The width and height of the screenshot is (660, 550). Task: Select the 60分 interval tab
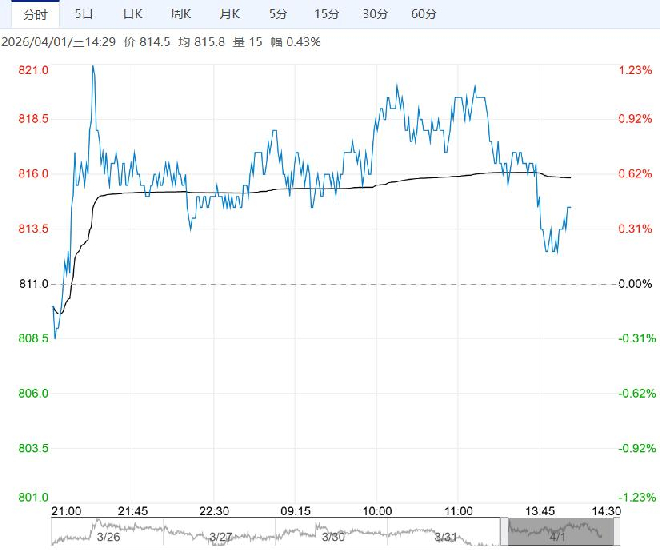point(424,14)
